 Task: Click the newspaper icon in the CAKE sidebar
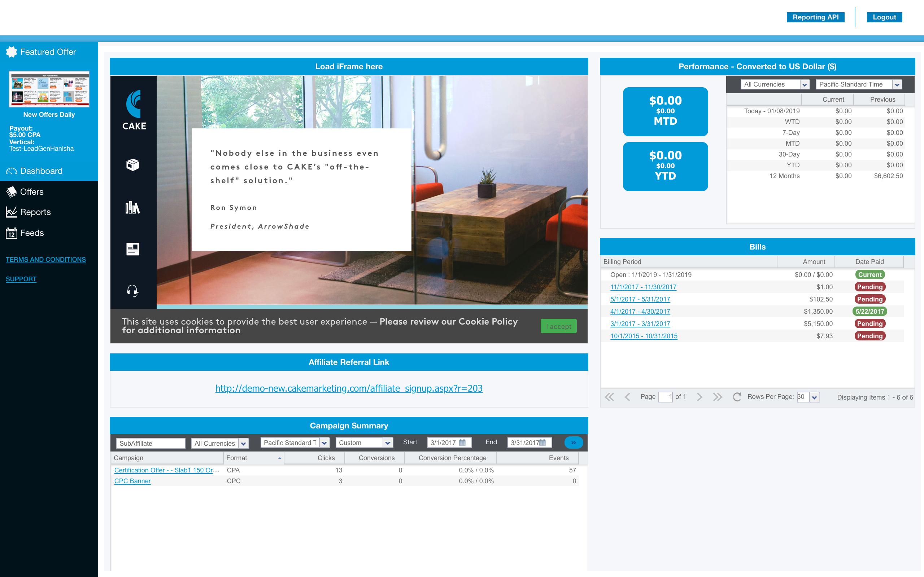[x=132, y=249]
